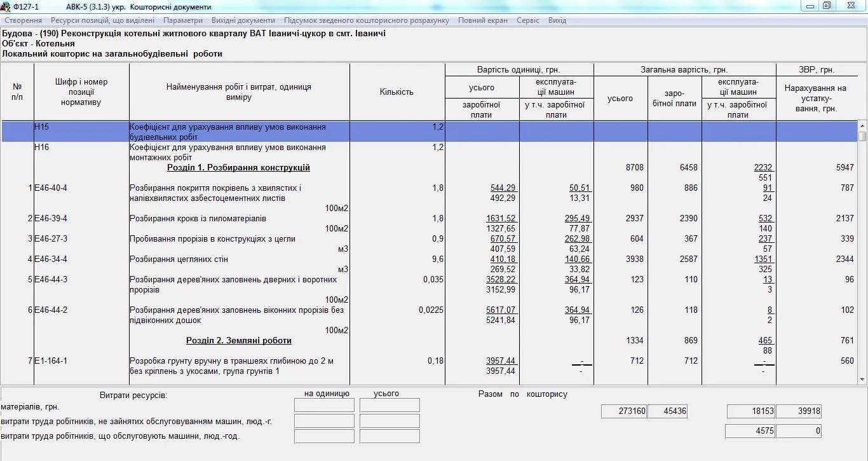Click machine labor 'усього' field
This screenshot has width=868, height=461.
[x=390, y=436]
